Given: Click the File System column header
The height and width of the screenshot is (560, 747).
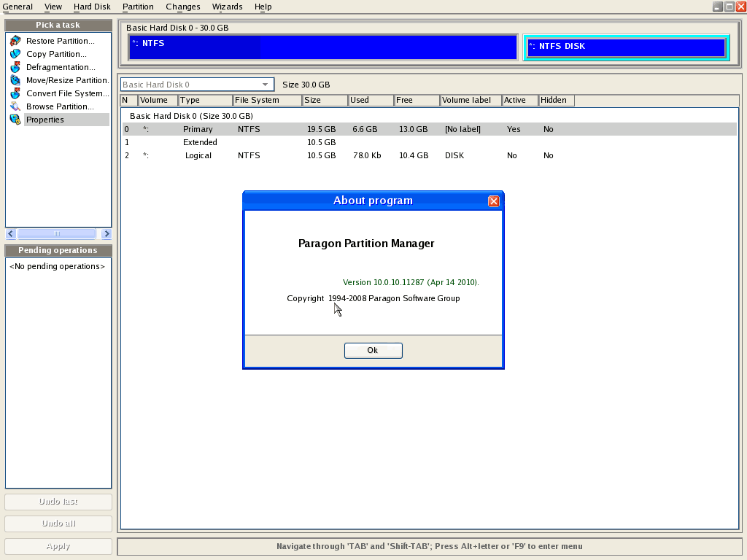Looking at the screenshot, I should click(x=267, y=100).
